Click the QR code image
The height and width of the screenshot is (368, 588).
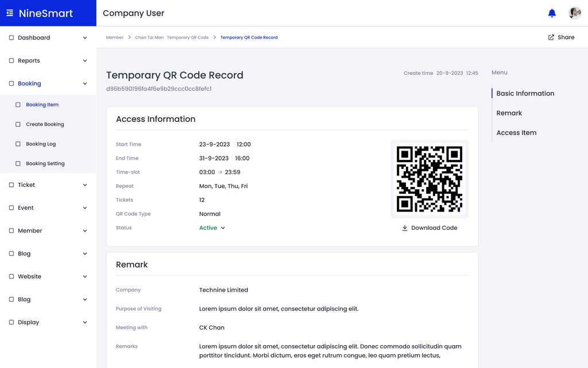tap(430, 179)
